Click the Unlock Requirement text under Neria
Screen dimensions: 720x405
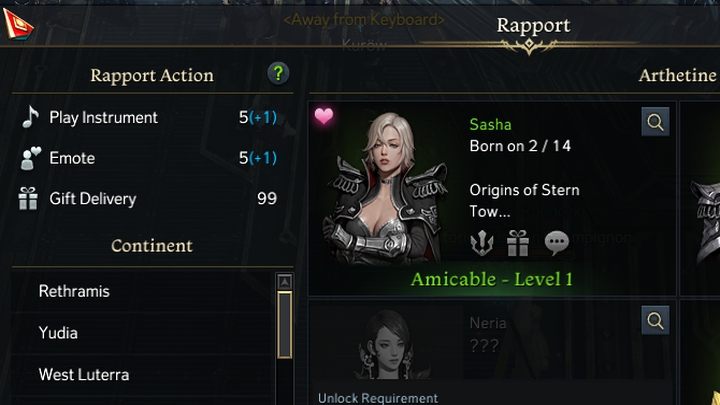coord(378,398)
